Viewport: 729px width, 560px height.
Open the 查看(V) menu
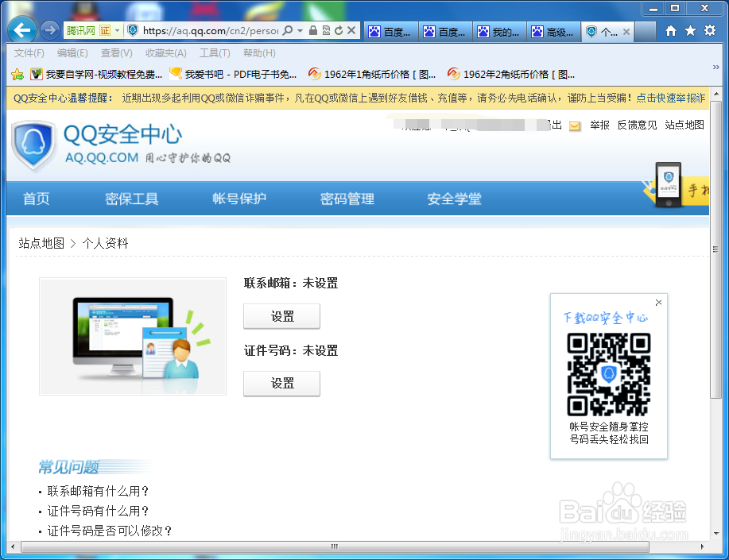[x=117, y=53]
